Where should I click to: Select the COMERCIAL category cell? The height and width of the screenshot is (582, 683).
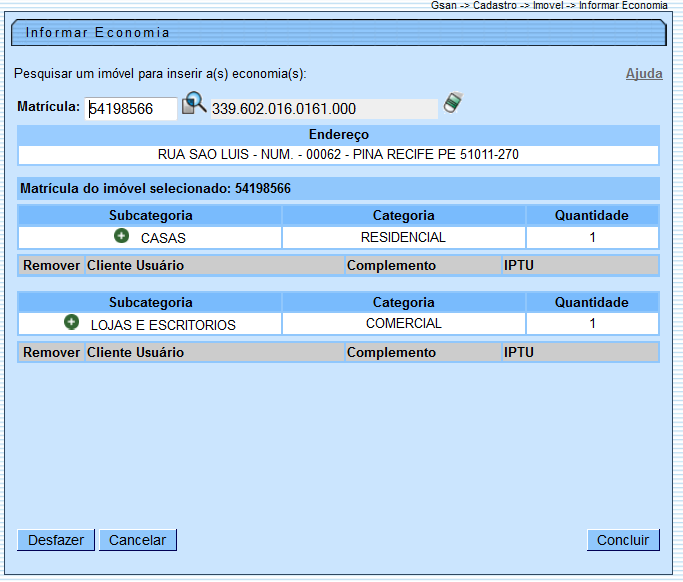[403, 324]
